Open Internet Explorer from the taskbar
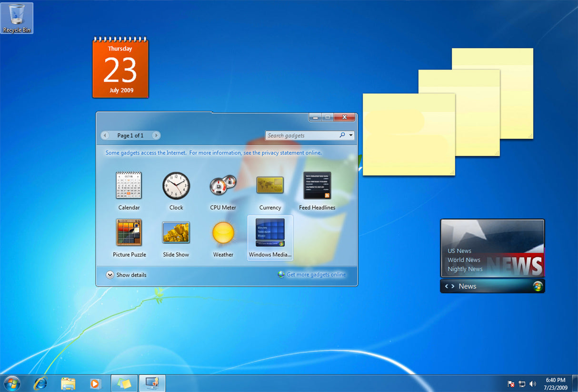 (x=41, y=383)
